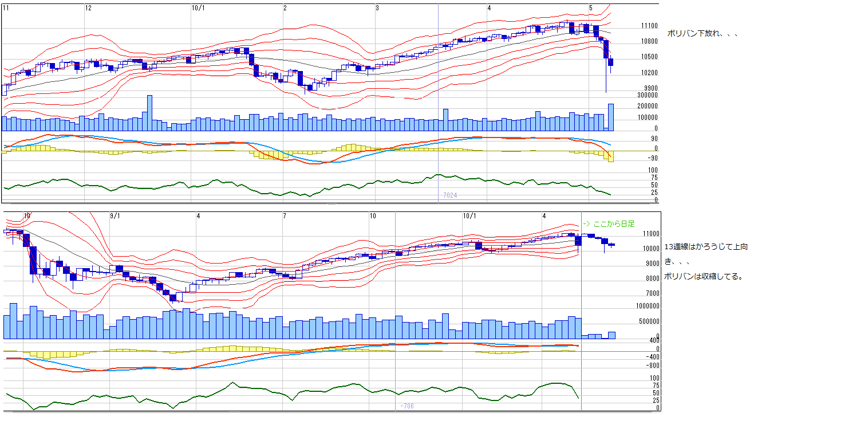The width and height of the screenshot is (868, 440).
Task: Select the '9/1' date label in lower chart
Action: [x=115, y=216]
